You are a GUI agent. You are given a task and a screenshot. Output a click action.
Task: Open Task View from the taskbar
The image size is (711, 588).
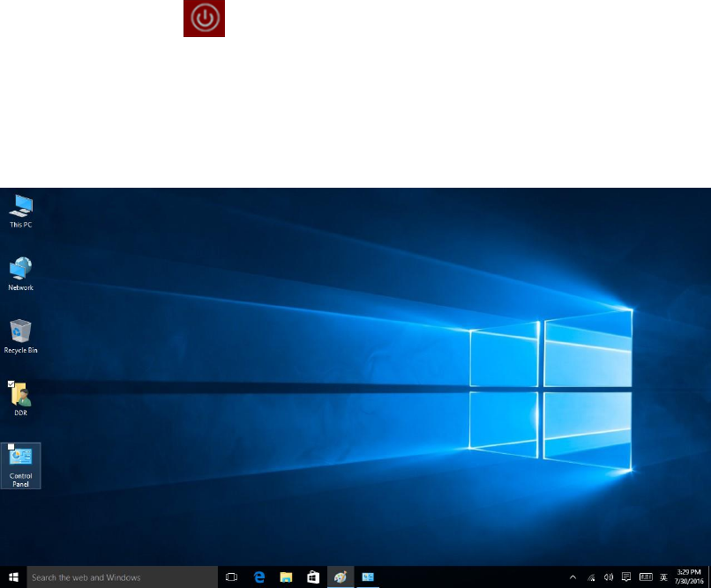[x=231, y=577]
